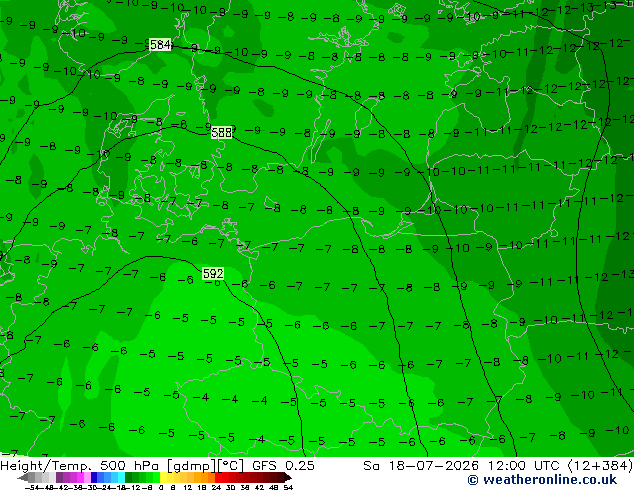Click the '-54' legend tick label

pos(32,487)
